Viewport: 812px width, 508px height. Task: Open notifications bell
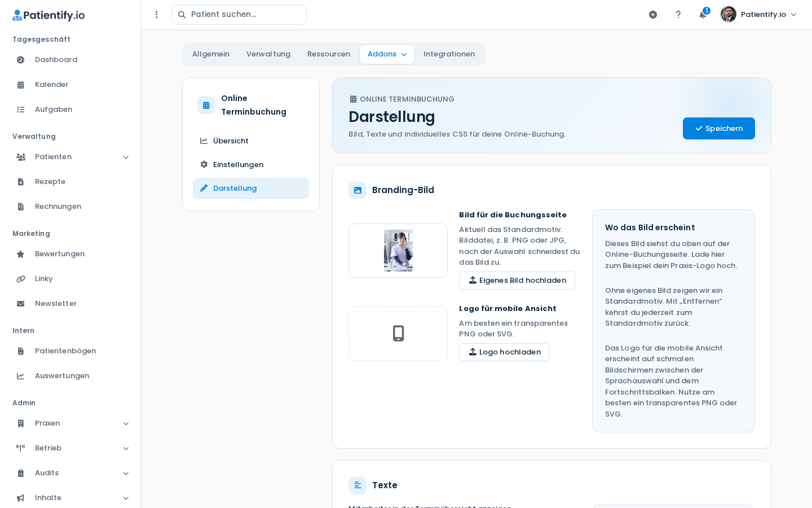coord(703,15)
